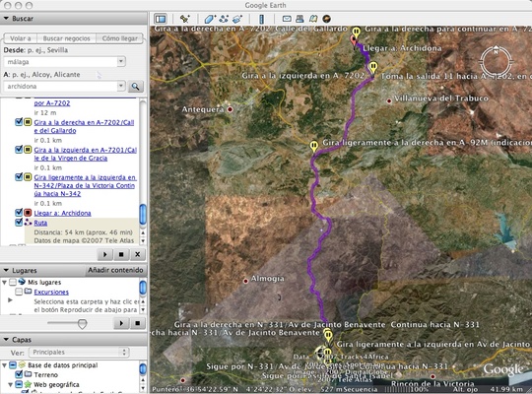Select the add path tool
532x394 pixels.
click(x=224, y=19)
